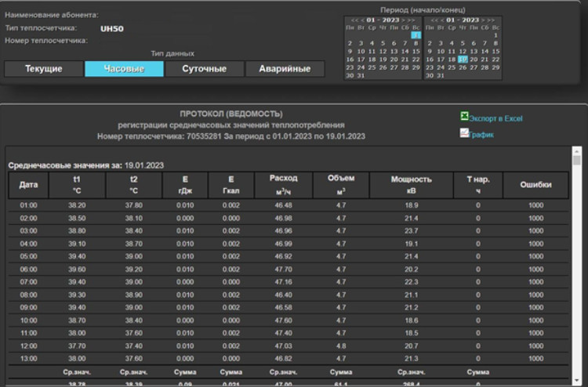The height and width of the screenshot is (387, 588).
Task: Click the 19.01.2023 hourly values date
Action: (x=144, y=165)
